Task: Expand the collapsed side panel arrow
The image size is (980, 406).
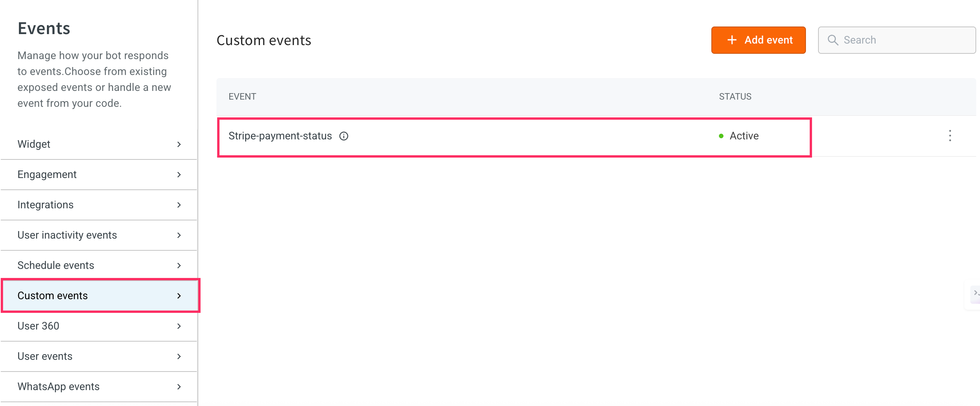Action: 975,292
